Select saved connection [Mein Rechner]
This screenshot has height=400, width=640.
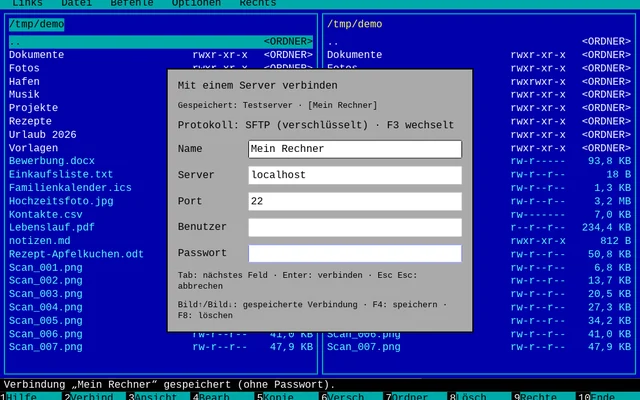pos(342,105)
